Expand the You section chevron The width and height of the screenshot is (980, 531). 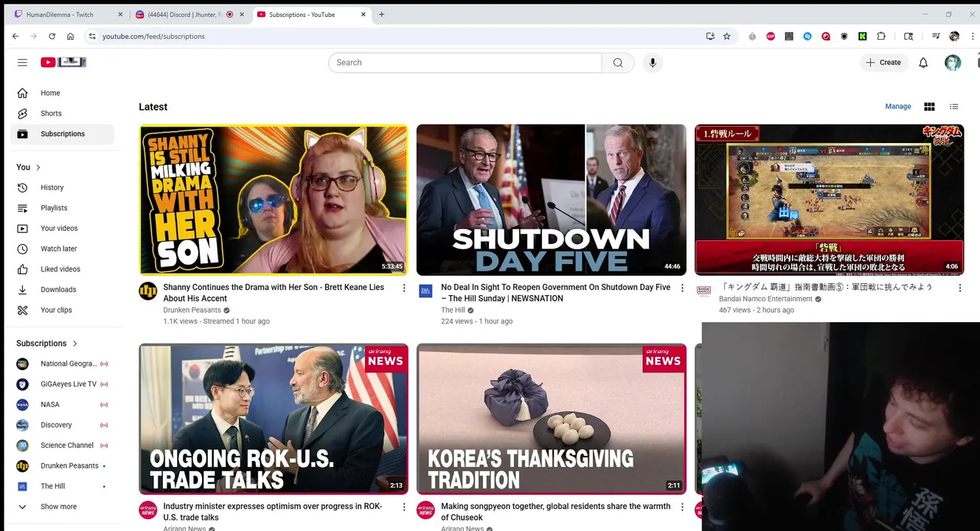(38, 167)
